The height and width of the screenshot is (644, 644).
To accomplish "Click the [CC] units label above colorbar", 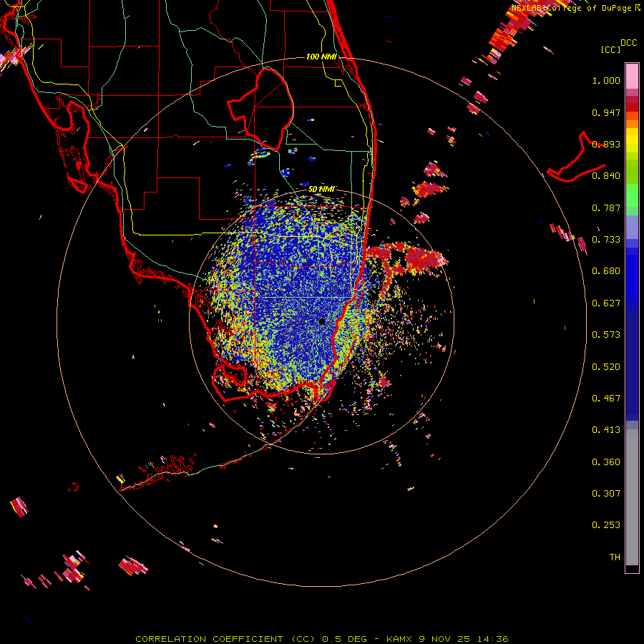I will tap(610, 49).
